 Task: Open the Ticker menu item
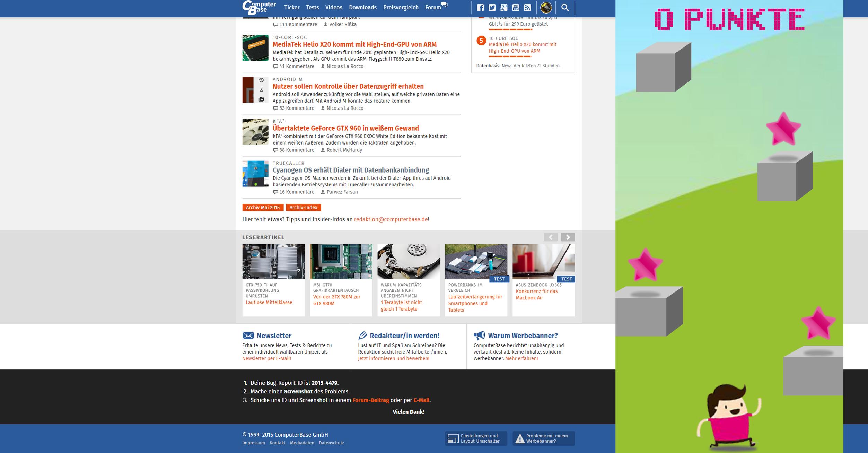click(291, 7)
